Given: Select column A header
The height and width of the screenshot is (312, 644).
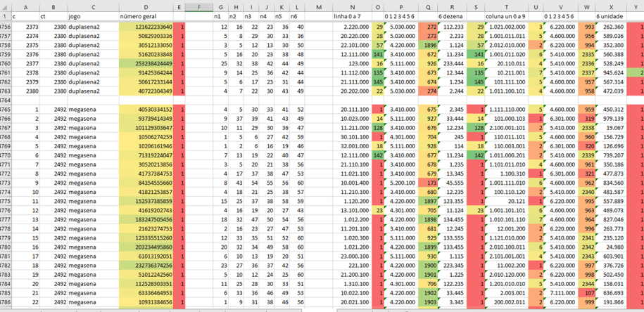Looking at the screenshot, I should click(25, 7).
